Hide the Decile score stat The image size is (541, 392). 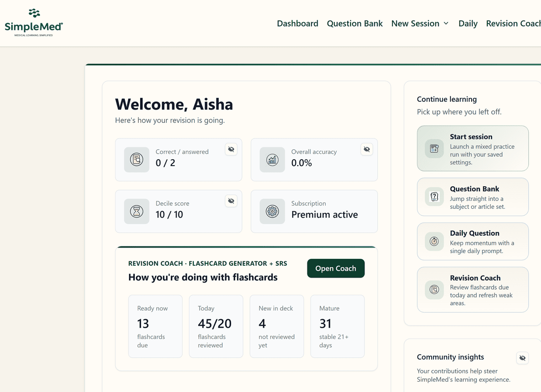231,201
